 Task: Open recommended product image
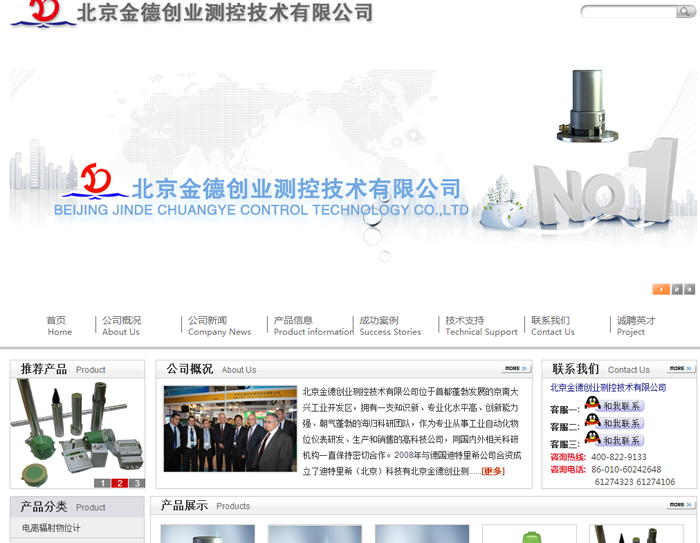(x=77, y=432)
